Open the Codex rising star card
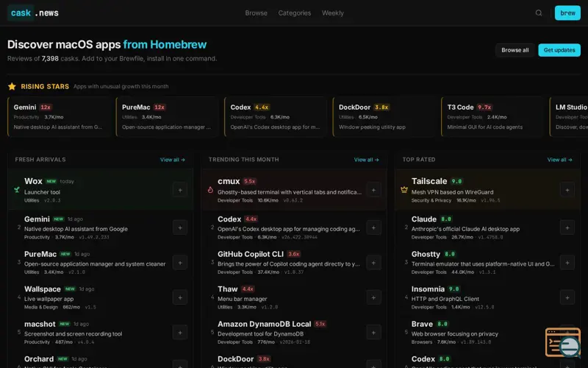Viewport: 588px width, 368px height. point(276,117)
